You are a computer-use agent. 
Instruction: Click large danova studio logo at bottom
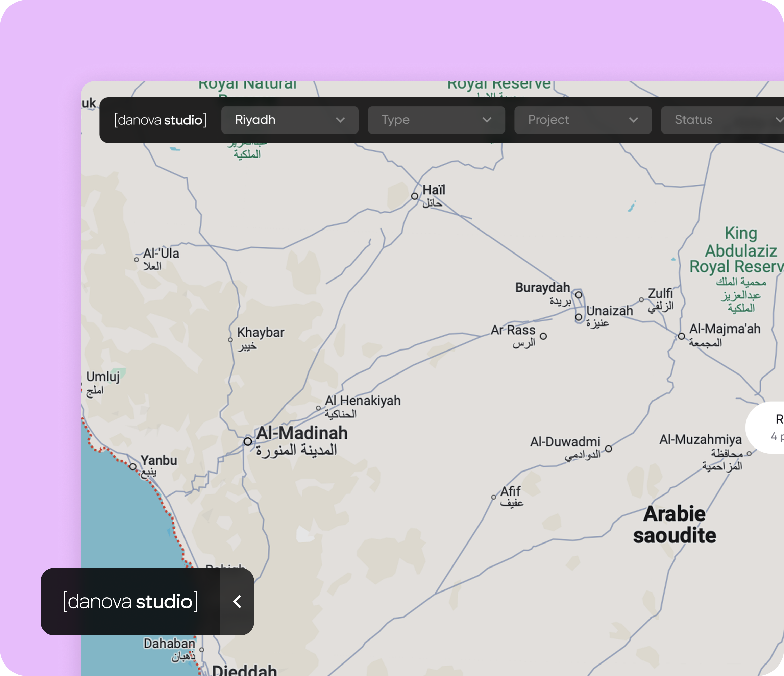point(130,601)
